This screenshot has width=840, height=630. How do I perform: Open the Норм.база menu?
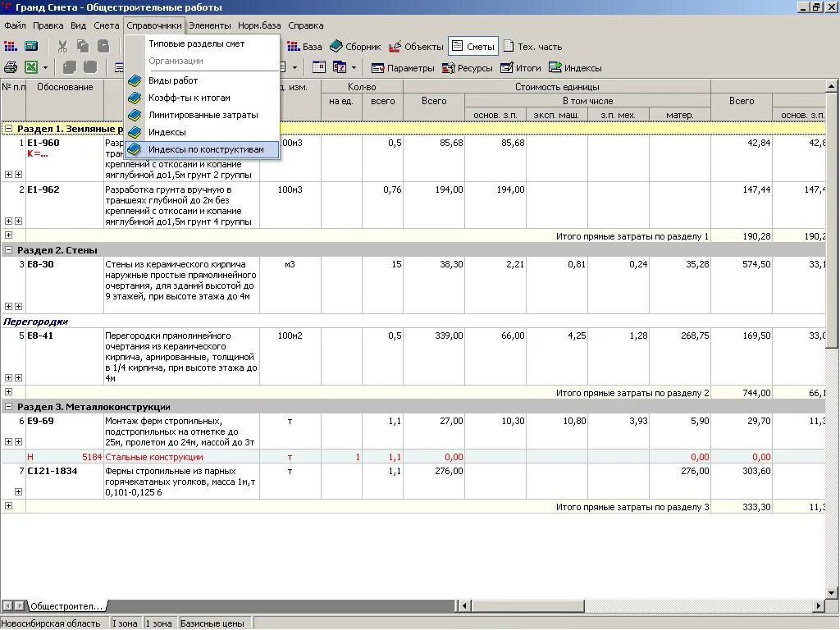point(259,25)
